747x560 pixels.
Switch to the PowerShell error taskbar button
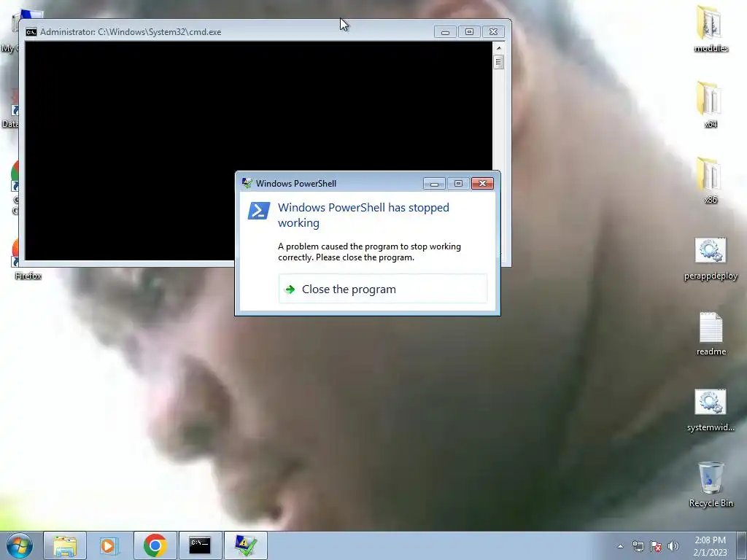(245, 545)
